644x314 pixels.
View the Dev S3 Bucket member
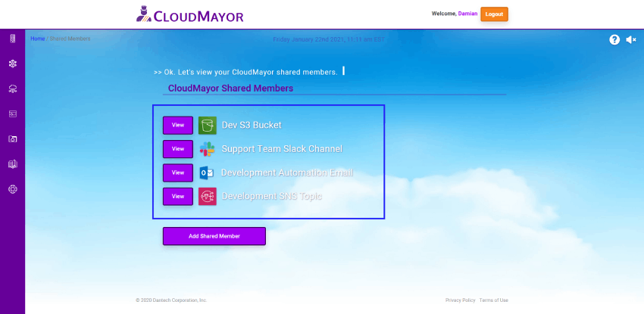(178, 126)
